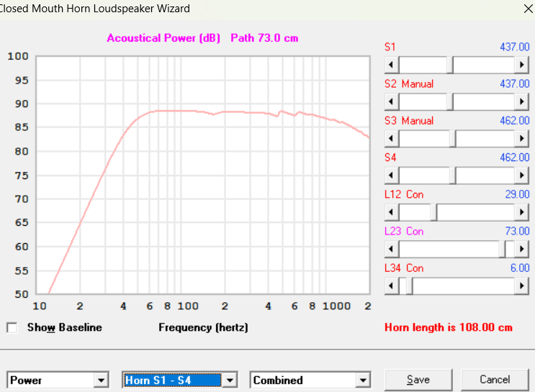Click the S2 Manual slider left arrow

(392, 101)
